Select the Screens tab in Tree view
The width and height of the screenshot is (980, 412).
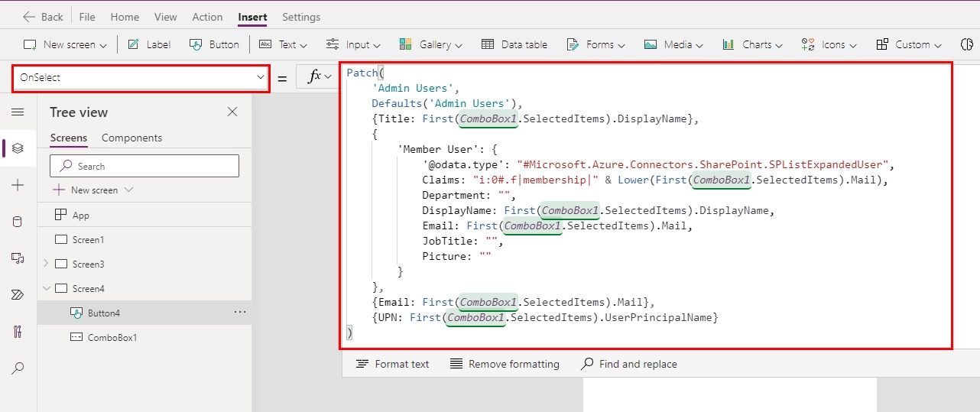click(x=69, y=138)
